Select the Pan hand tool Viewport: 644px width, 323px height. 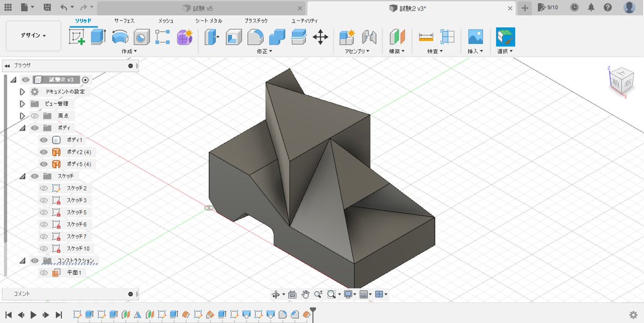[x=305, y=294]
